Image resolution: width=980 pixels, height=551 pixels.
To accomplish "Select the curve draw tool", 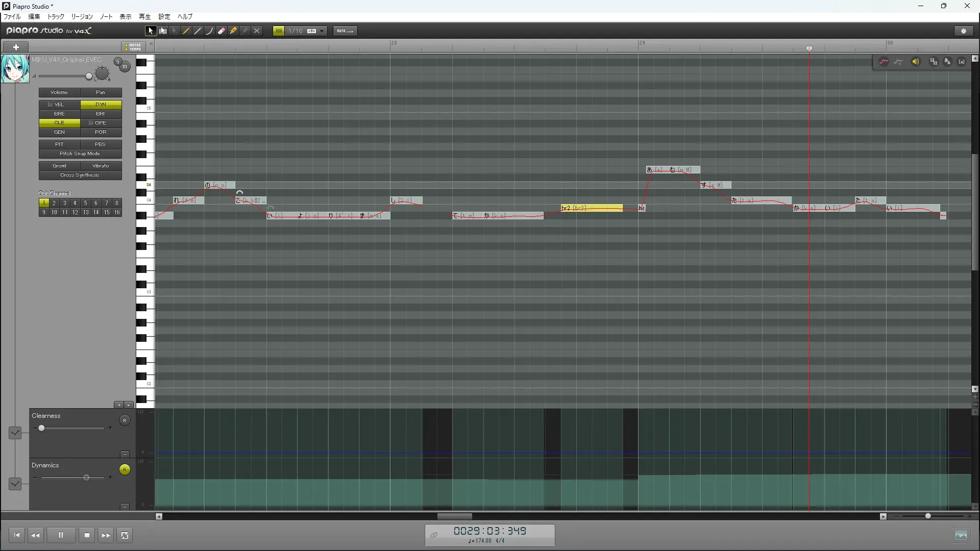I will click(x=209, y=31).
